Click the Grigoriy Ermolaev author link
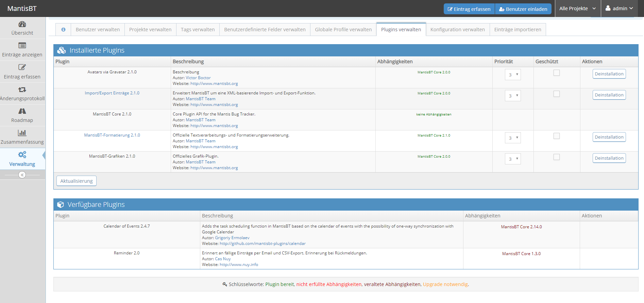The image size is (644, 303). [232, 238]
